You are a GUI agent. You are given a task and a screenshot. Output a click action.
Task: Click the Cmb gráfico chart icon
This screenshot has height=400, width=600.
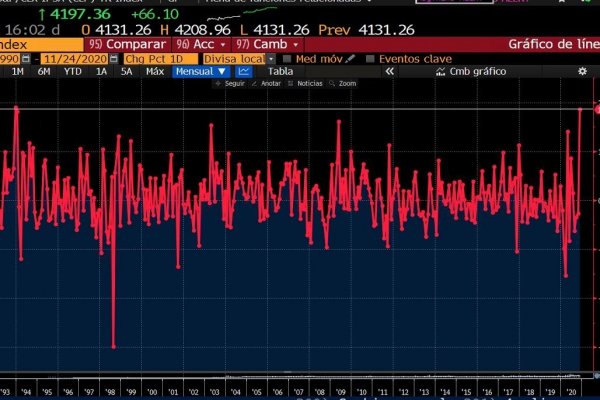(440, 72)
